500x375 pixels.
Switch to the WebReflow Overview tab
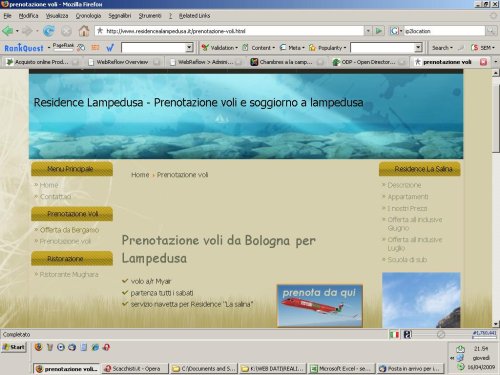123,62
